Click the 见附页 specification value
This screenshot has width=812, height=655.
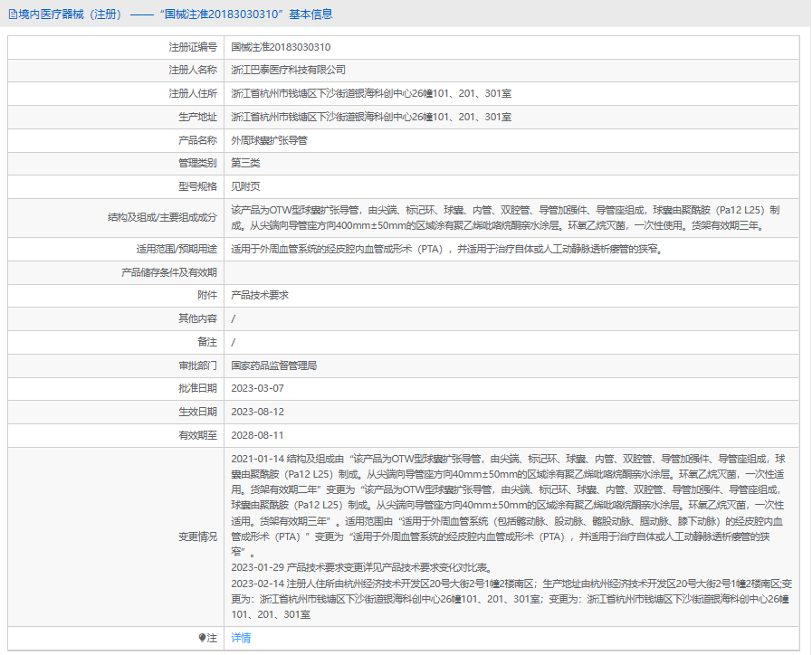[x=245, y=186]
